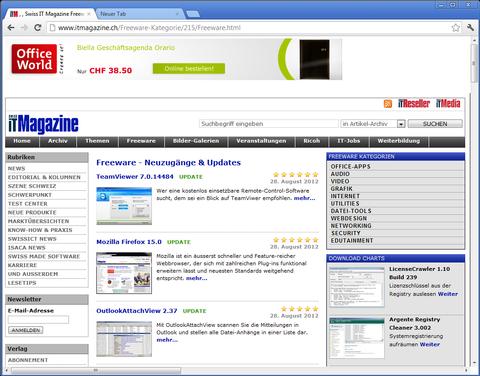The image size is (480, 376).
Task: Click the Suchbegriff eingeben search field
Action: coord(269,124)
